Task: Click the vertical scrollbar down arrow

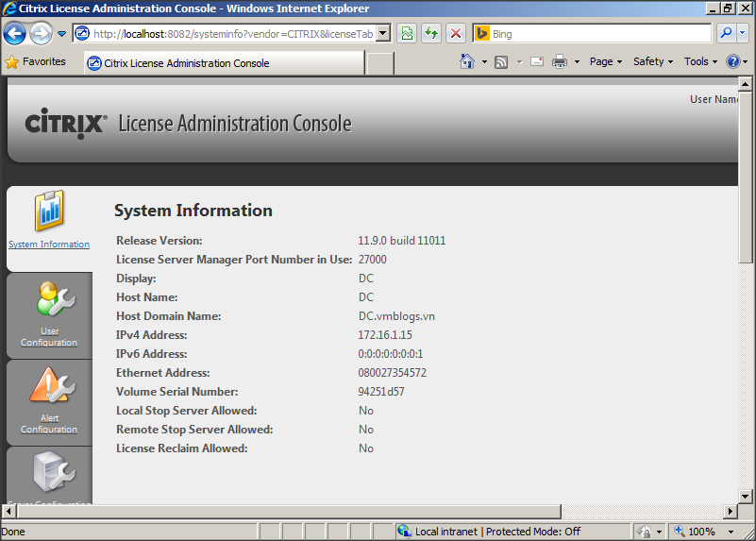Action: tap(746, 496)
